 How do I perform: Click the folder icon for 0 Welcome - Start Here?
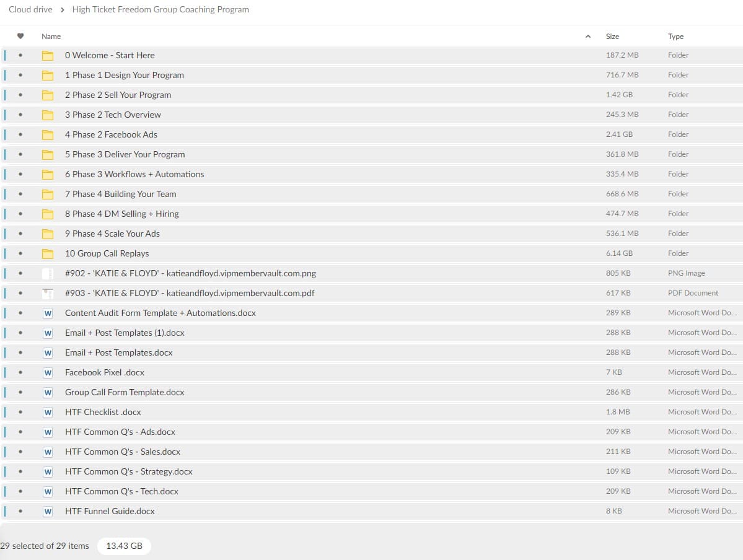click(x=48, y=55)
